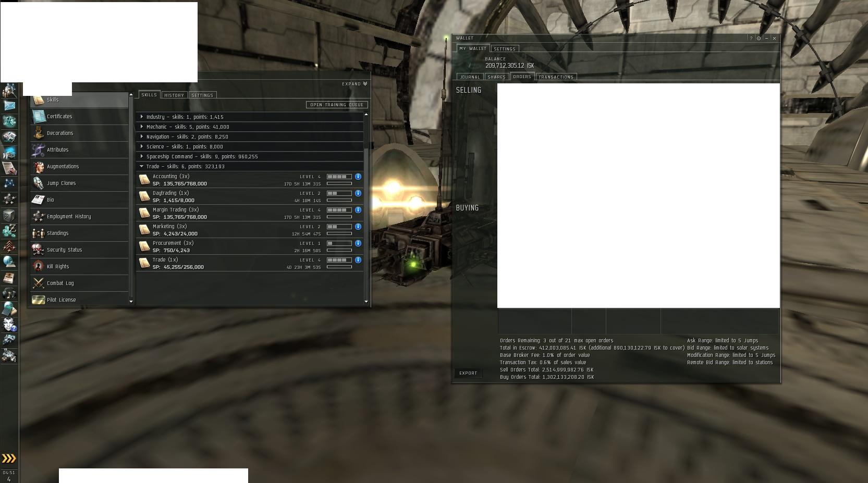Open help via the face question-mark icon
This screenshot has width=868, height=483.
[9, 324]
